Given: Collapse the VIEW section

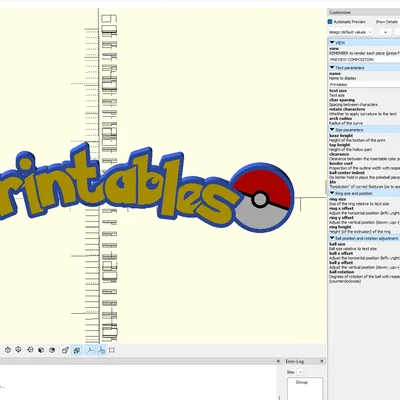Looking at the screenshot, I should [332, 42].
